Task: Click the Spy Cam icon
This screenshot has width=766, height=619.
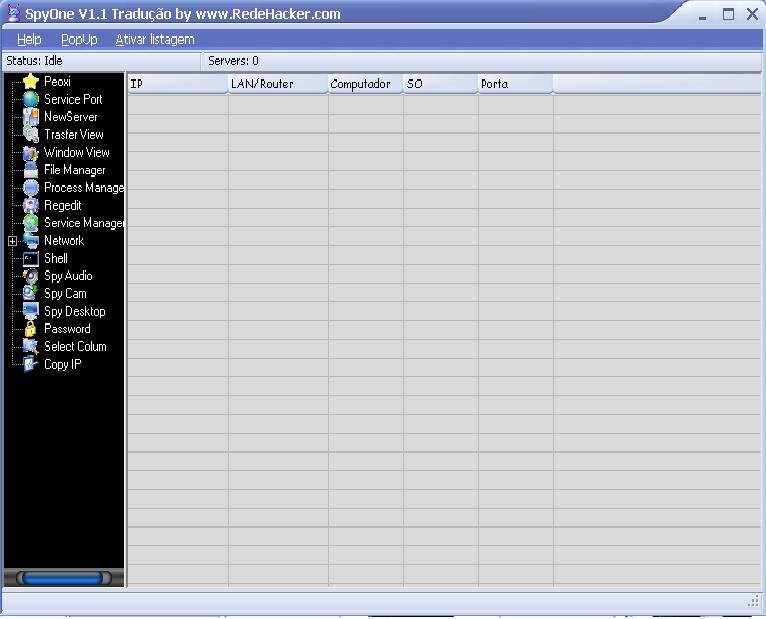Action: coord(31,294)
